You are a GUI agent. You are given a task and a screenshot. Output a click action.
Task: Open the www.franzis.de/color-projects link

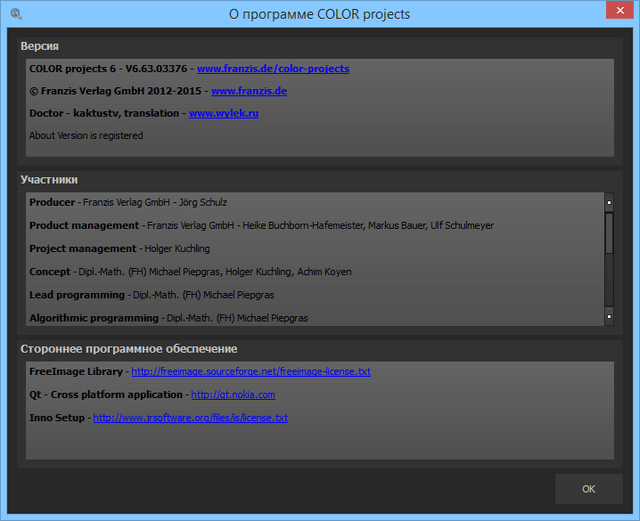273,69
